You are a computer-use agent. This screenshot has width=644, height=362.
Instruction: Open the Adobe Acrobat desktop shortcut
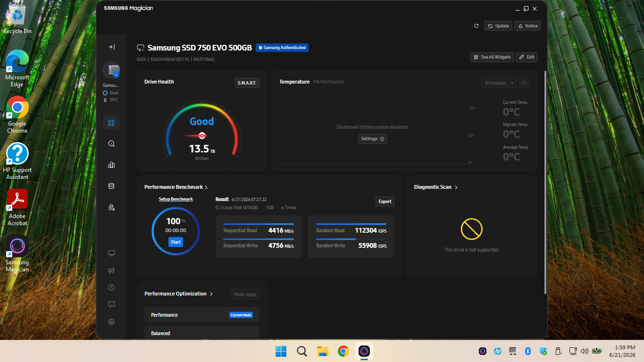[17, 207]
